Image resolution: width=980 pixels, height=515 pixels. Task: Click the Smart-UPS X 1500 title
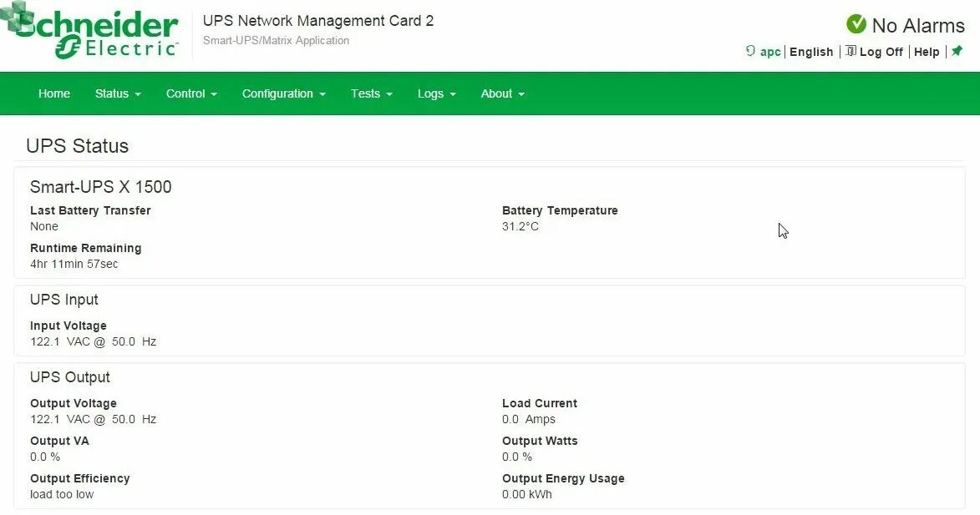point(101,187)
